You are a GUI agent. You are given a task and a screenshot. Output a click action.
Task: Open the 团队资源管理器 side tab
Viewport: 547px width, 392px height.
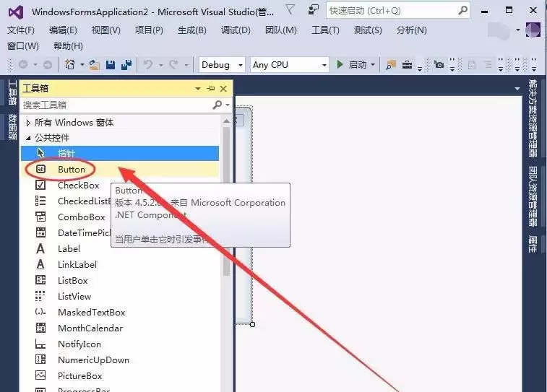click(533, 196)
